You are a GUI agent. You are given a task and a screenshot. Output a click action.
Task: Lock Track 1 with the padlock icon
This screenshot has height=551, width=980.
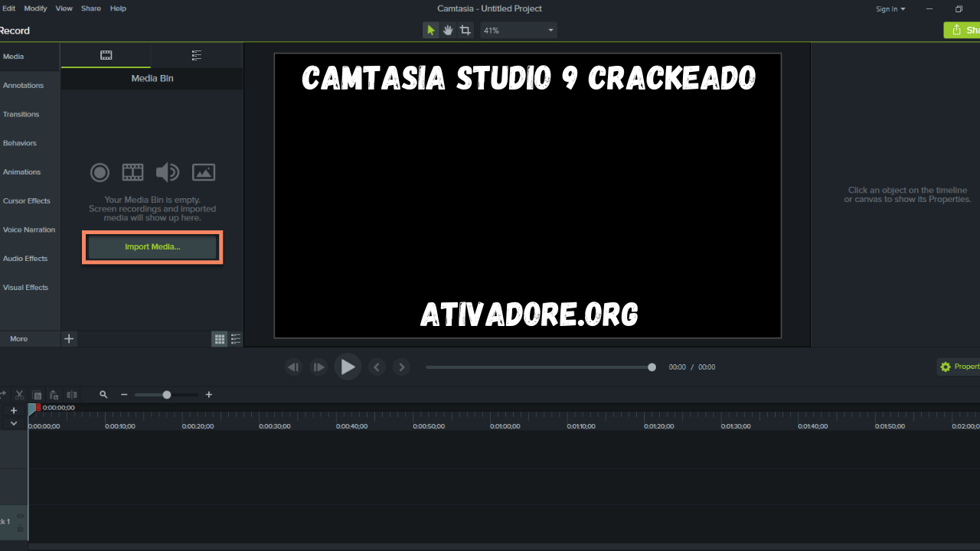[x=21, y=529]
